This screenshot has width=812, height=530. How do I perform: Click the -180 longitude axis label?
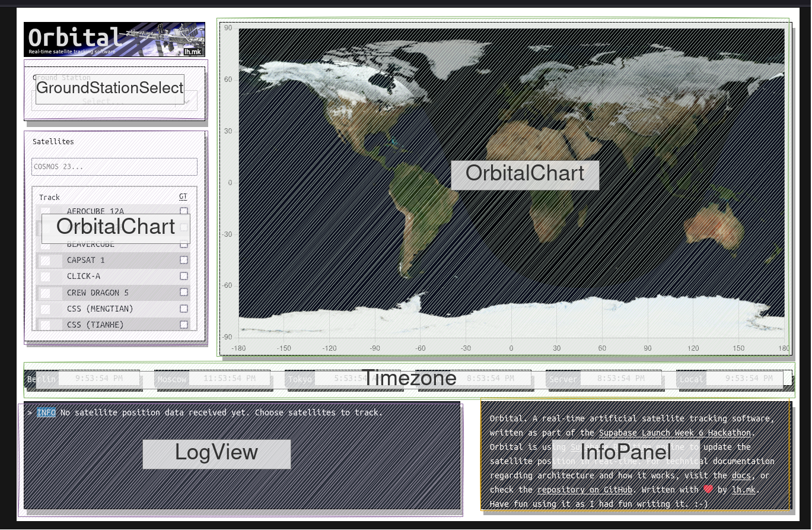[238, 348]
